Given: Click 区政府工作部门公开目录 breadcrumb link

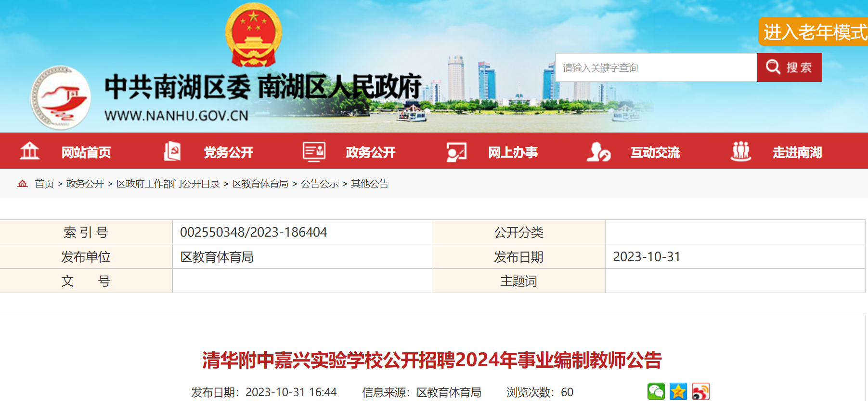Looking at the screenshot, I should [168, 184].
